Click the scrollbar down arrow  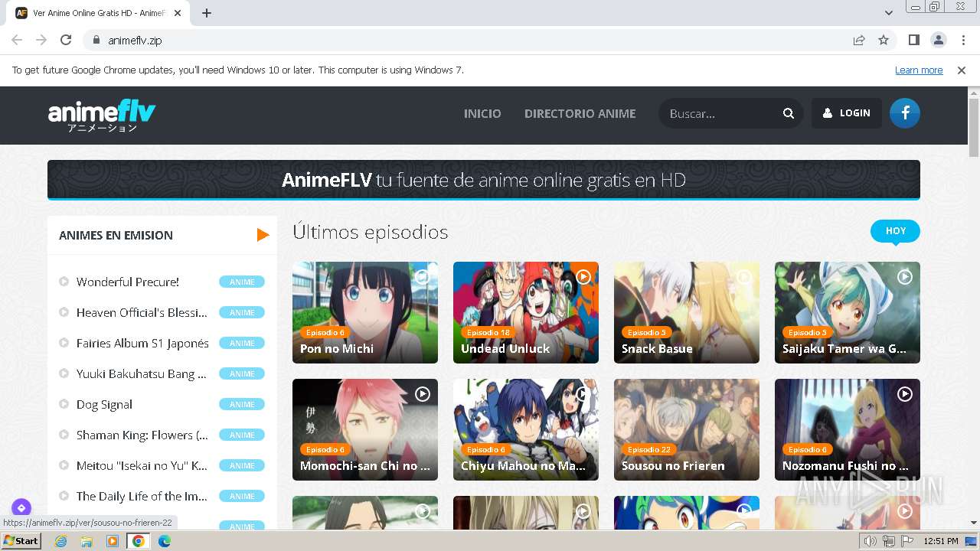[974, 523]
